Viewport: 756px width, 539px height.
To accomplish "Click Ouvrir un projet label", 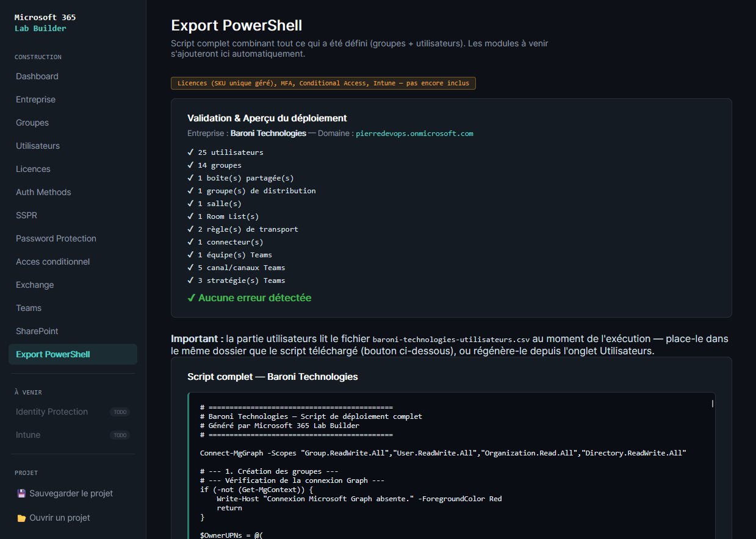I will (60, 518).
